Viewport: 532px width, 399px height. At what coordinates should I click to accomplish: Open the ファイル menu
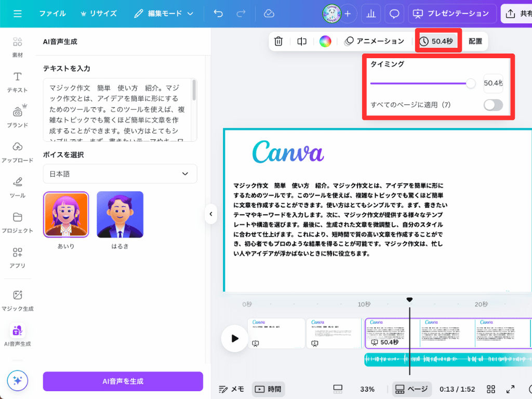coord(52,14)
